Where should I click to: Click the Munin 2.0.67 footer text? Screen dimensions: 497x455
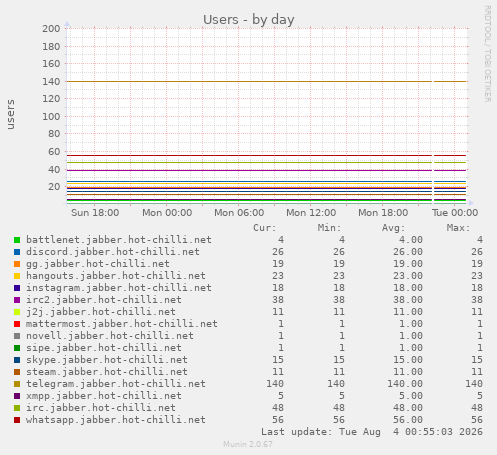[x=248, y=444]
